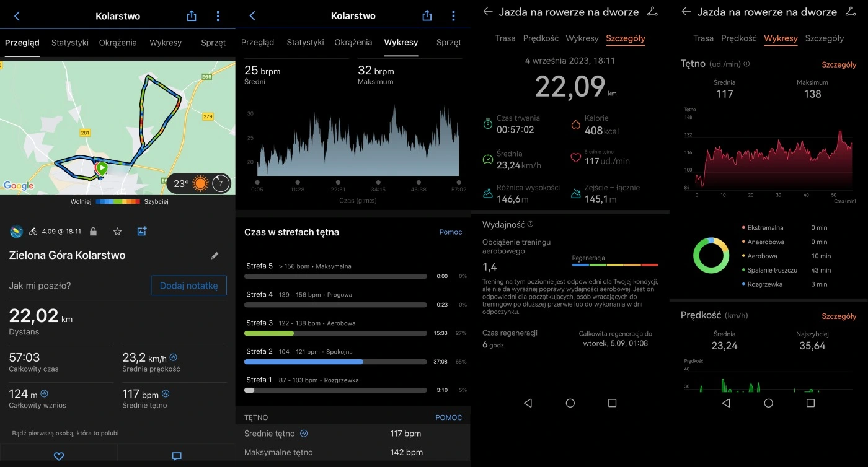Tap the lock privacy icon beside the date
868x467 pixels.
[93, 232]
